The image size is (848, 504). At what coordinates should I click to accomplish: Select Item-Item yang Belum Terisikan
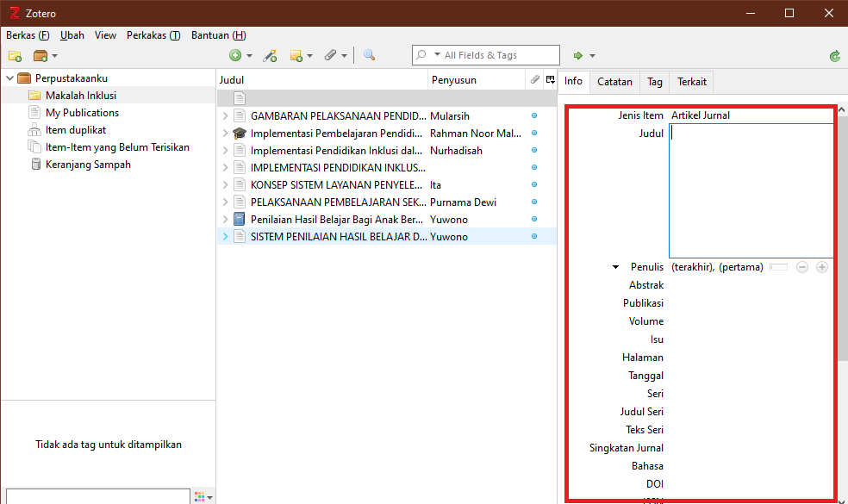(x=117, y=147)
